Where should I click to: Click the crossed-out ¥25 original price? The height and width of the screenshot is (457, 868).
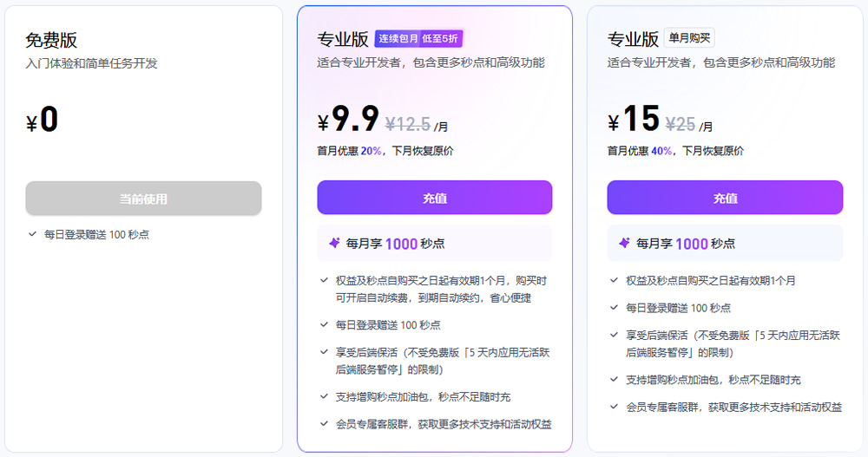680,123
